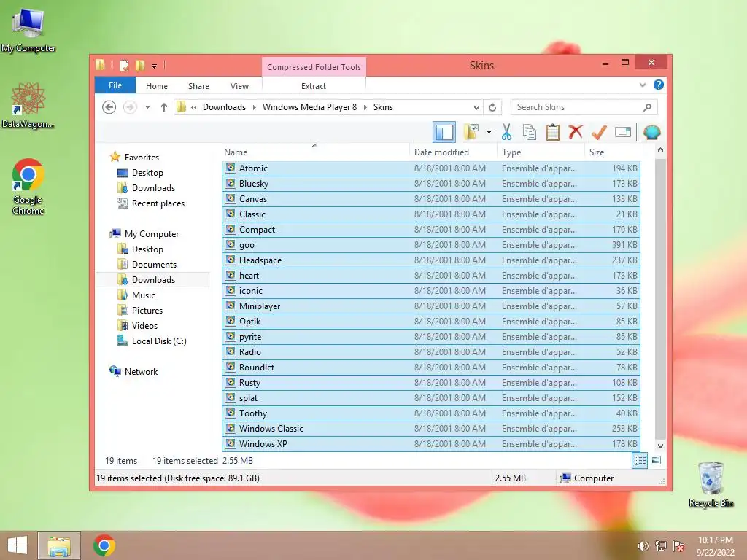Image resolution: width=747 pixels, height=560 pixels.
Task: Sort by the Type column header
Action: click(541, 152)
